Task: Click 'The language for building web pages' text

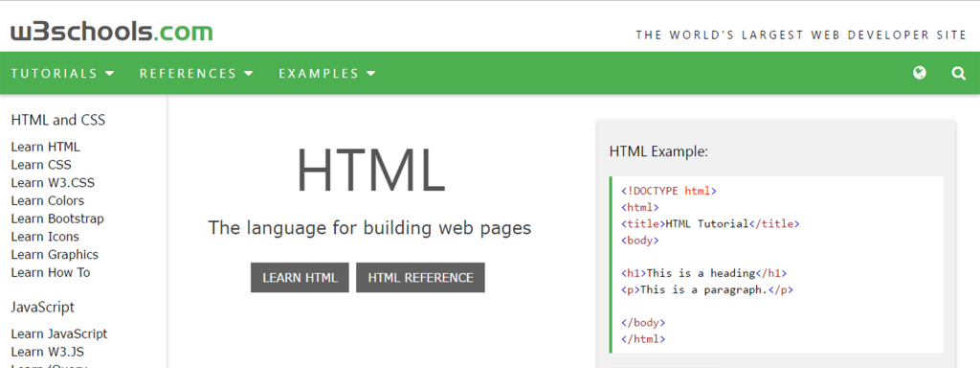Action: pos(369,228)
